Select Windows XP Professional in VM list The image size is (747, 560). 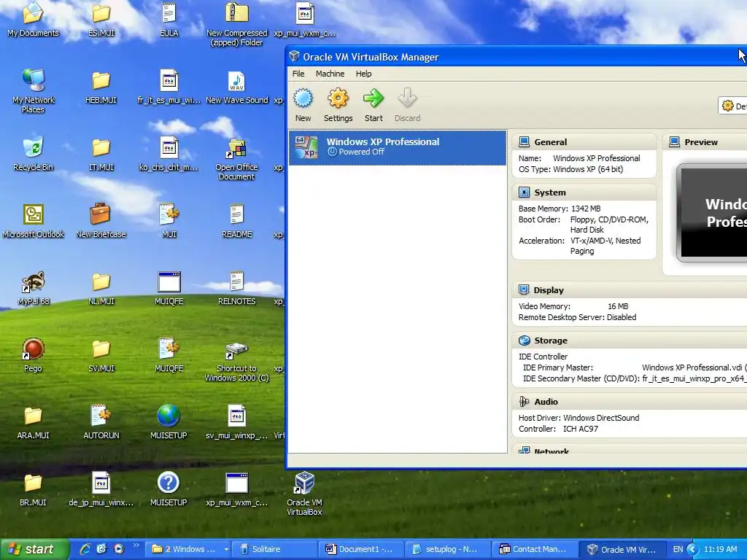[398, 147]
